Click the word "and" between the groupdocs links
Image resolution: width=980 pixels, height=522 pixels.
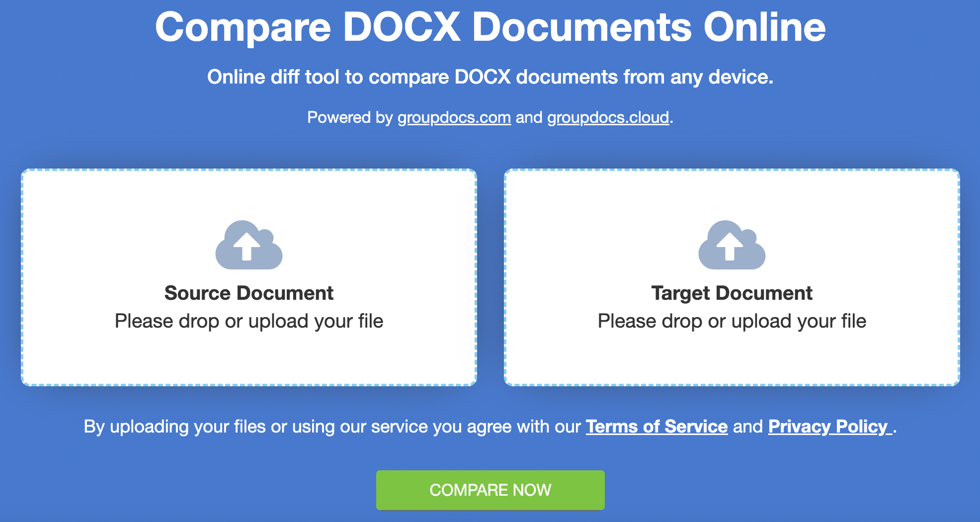[x=529, y=117]
